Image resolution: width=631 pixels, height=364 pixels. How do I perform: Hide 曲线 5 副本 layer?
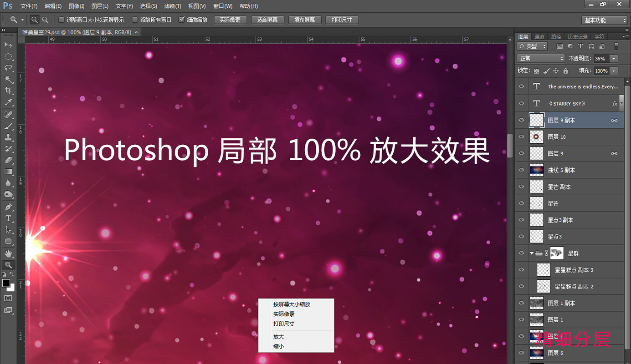522,170
